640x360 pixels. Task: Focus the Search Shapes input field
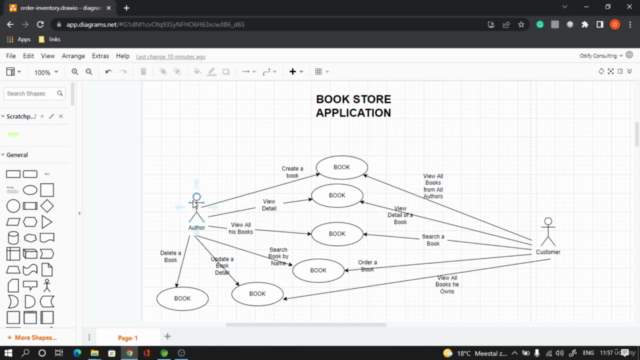34,93
